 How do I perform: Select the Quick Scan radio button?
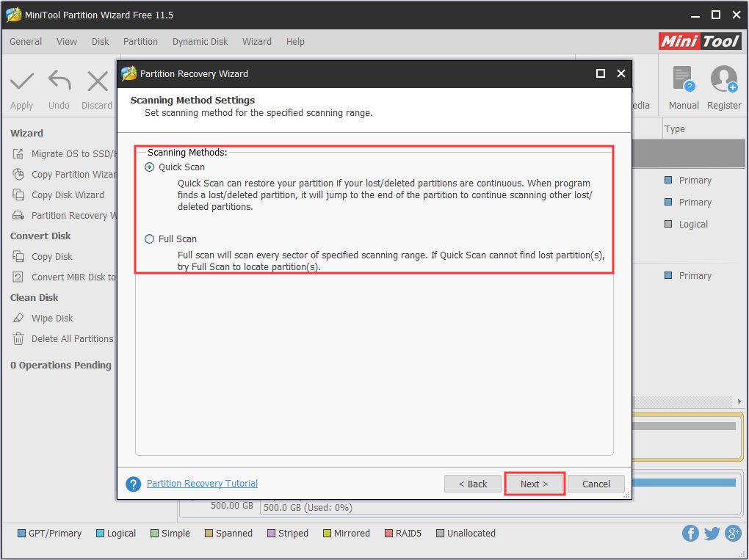(x=150, y=167)
